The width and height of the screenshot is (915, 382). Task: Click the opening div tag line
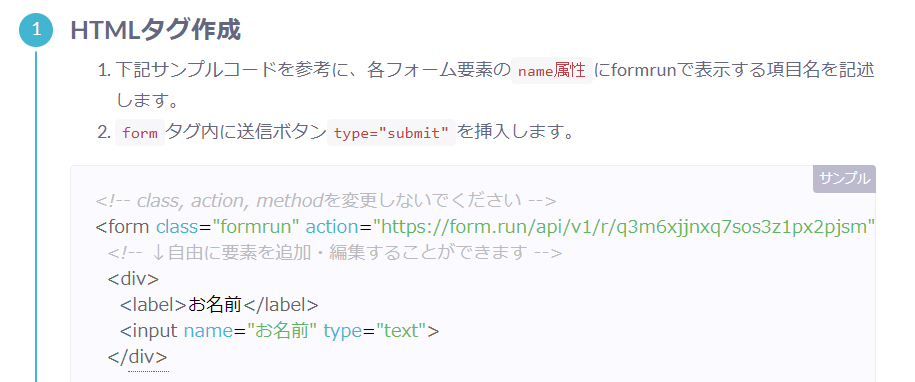click(x=133, y=278)
